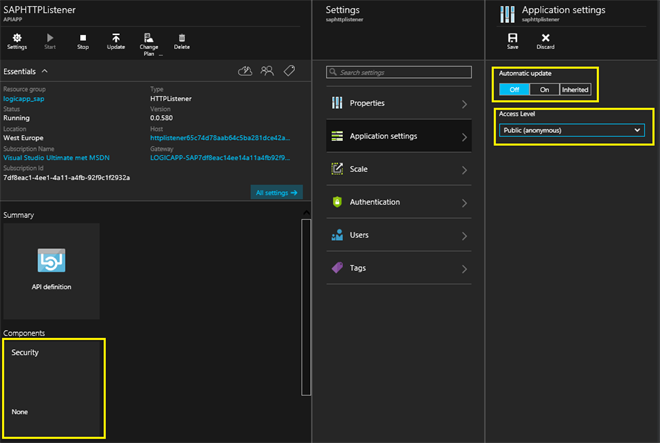
Task: Click the All settings button
Action: tap(276, 192)
